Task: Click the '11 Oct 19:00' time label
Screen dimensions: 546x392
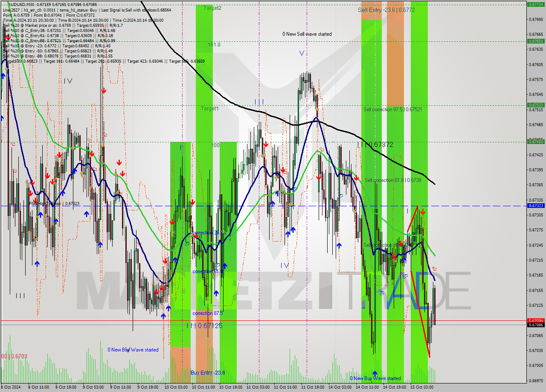Action: coord(312,387)
